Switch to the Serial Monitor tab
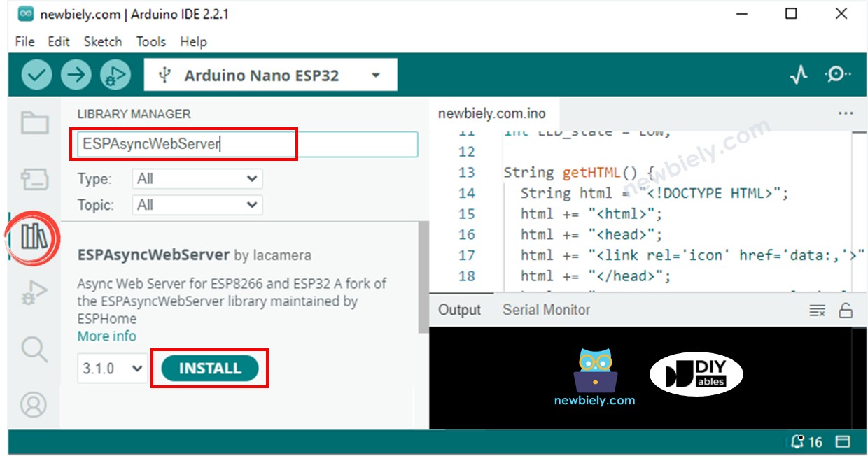 pos(546,310)
